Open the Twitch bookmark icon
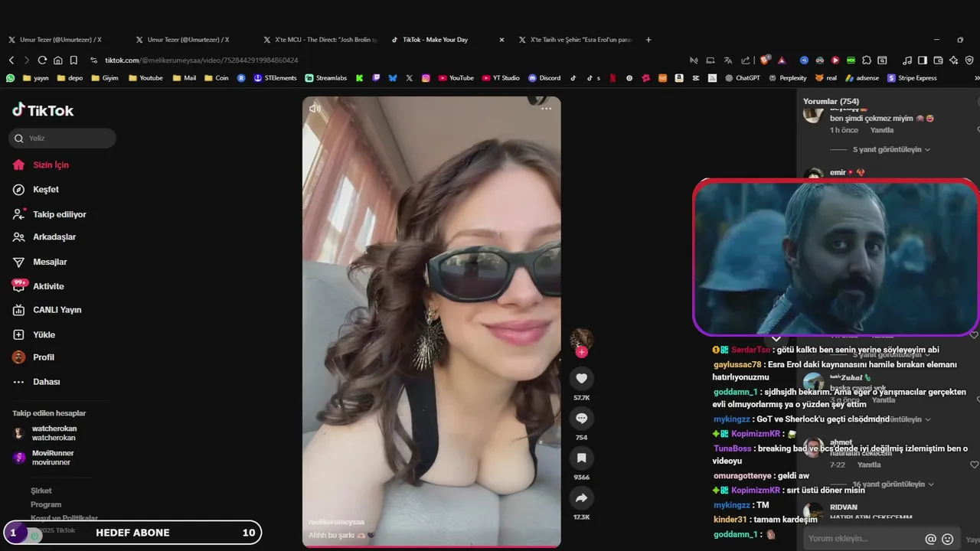Screen dimensions: 980x551 click(376, 77)
